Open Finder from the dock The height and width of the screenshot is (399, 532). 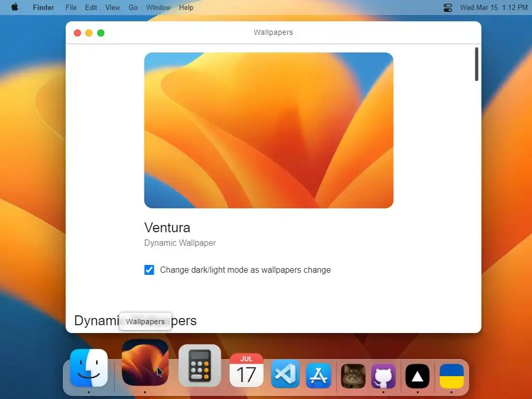pos(89,368)
